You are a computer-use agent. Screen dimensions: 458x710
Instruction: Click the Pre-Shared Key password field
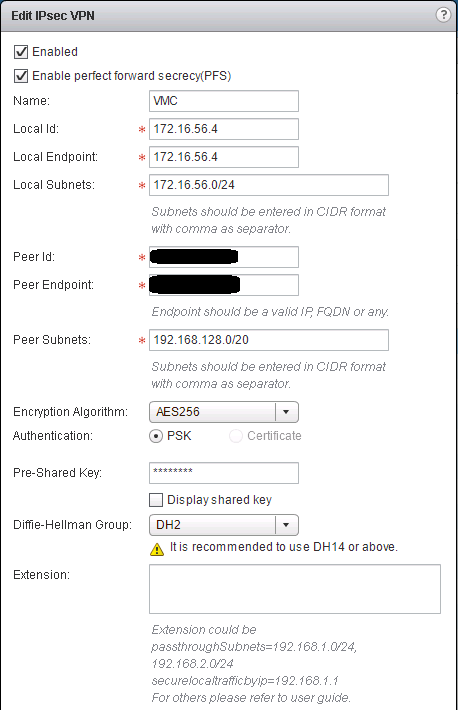click(224, 473)
